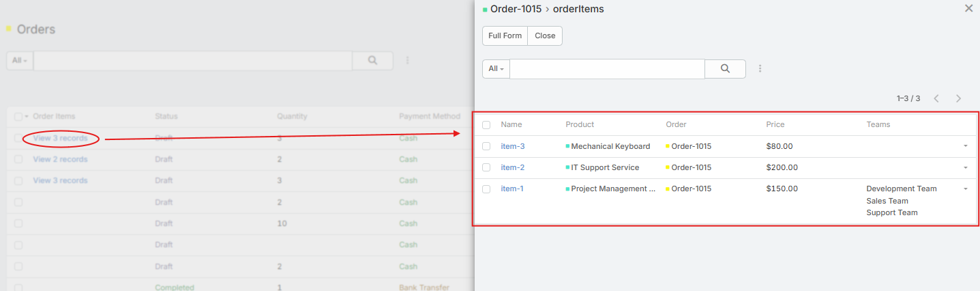Viewport: 980px width, 291px height.
Task: Select the item-3 row checkbox
Action: pos(486,146)
